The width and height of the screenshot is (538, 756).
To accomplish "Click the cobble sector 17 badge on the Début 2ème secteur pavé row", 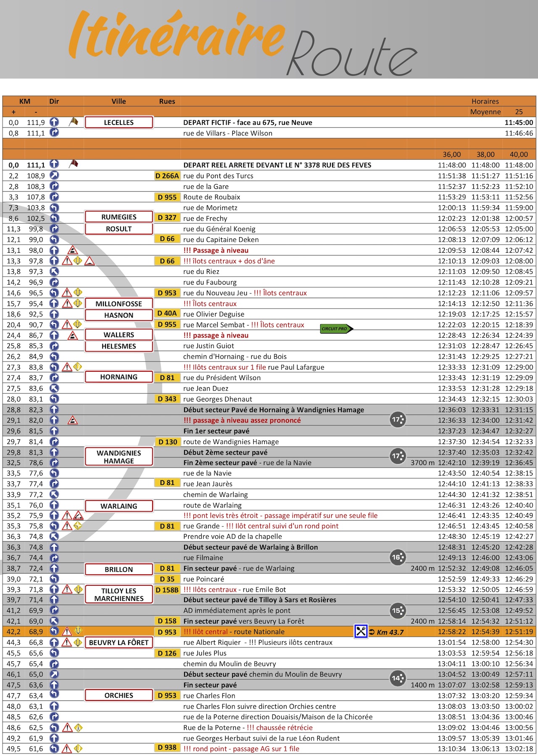I will [x=398, y=456].
